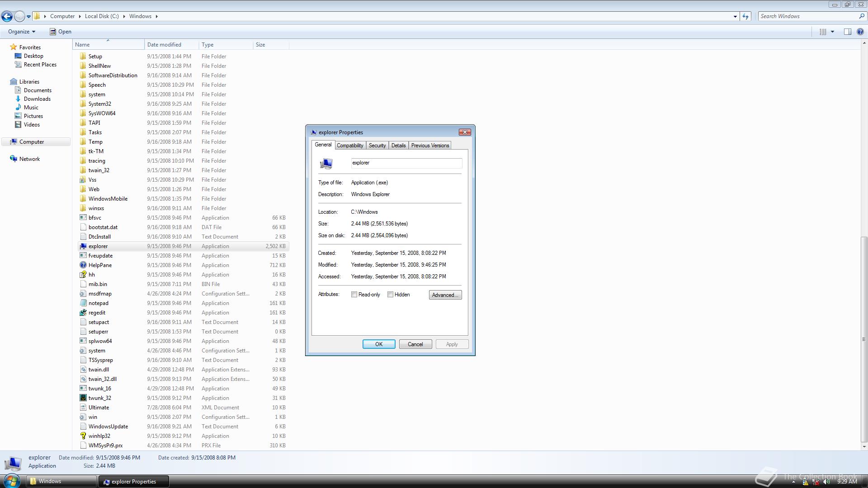Open the change view dropdown arrow
Image resolution: width=868 pixels, height=488 pixels.
tap(832, 32)
